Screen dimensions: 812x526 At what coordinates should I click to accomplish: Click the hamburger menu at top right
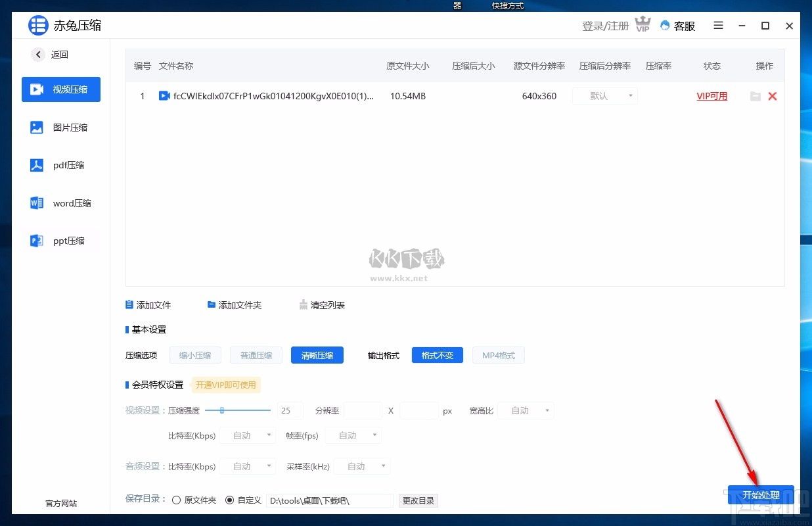(x=718, y=26)
